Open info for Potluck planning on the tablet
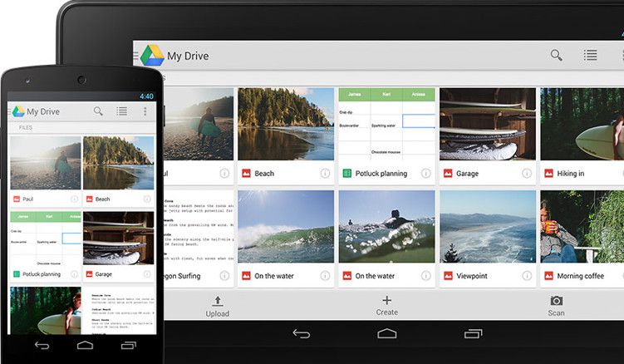624x364 pixels. tap(425, 173)
